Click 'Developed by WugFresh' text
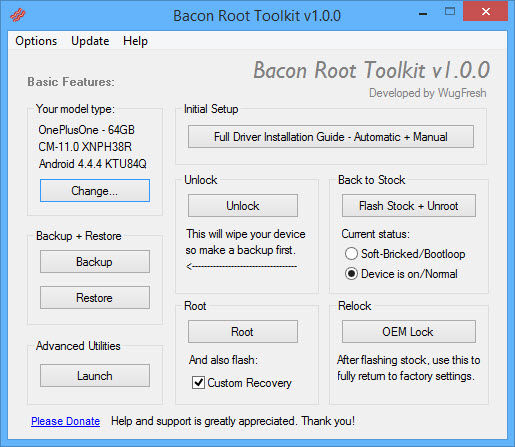 (428, 93)
